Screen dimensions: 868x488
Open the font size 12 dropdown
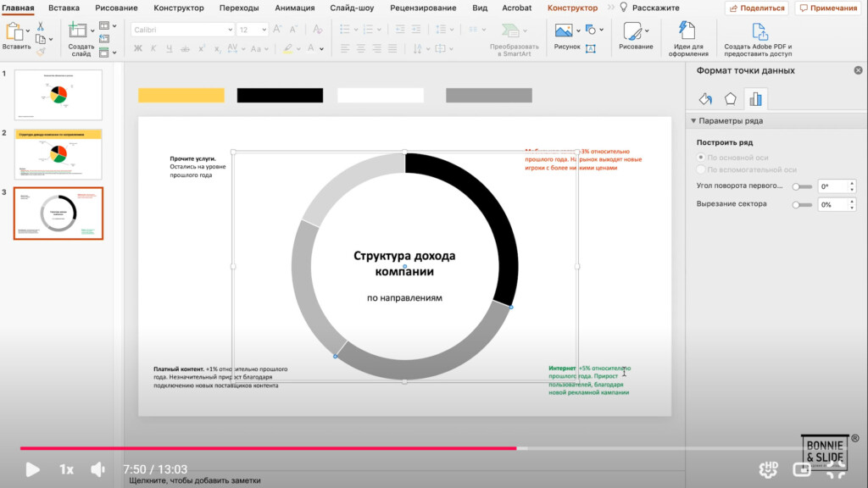tap(264, 30)
